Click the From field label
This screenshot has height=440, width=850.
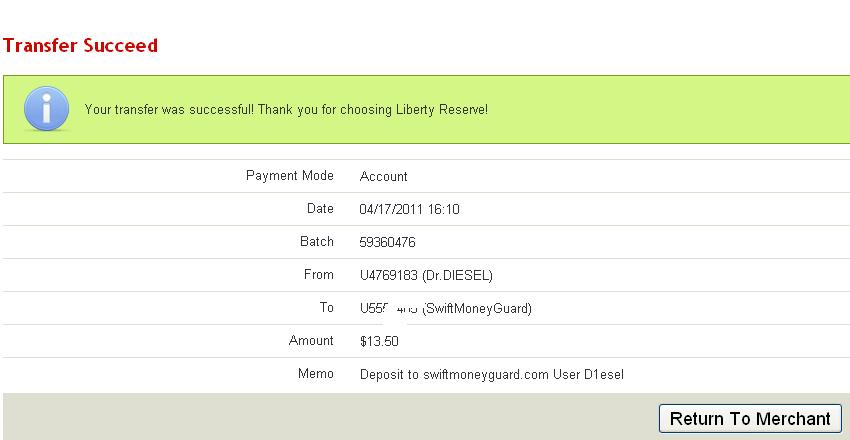click(318, 275)
